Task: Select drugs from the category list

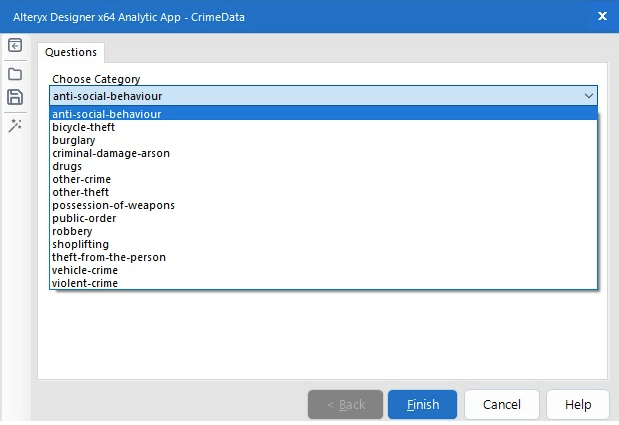Action: click(x=67, y=166)
